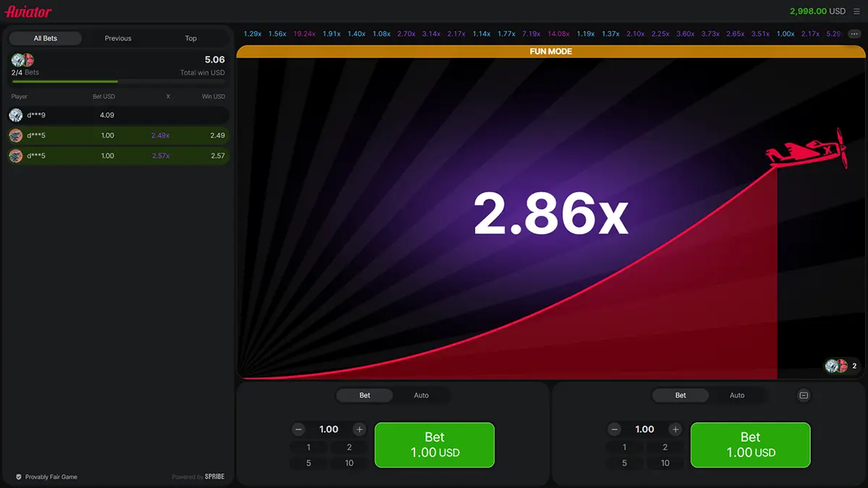This screenshot has width=868, height=488.
Task: Open the 3.51x round in history
Action: tap(760, 34)
